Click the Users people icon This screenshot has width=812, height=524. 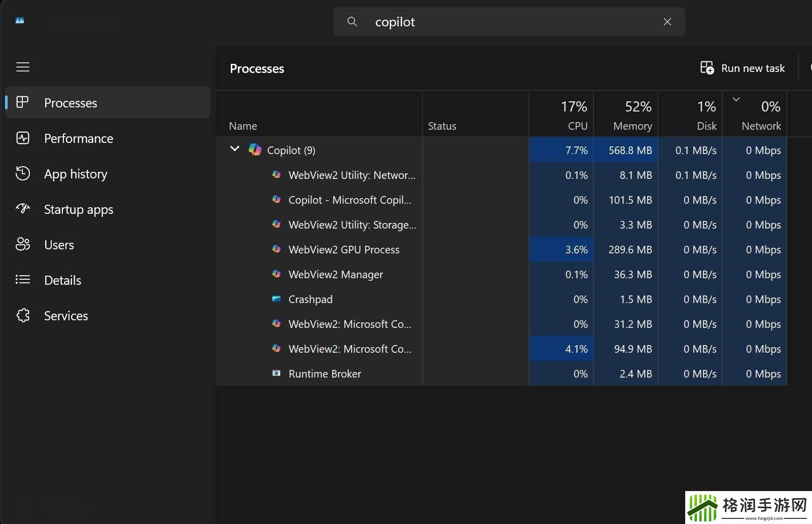pyautogui.click(x=23, y=244)
